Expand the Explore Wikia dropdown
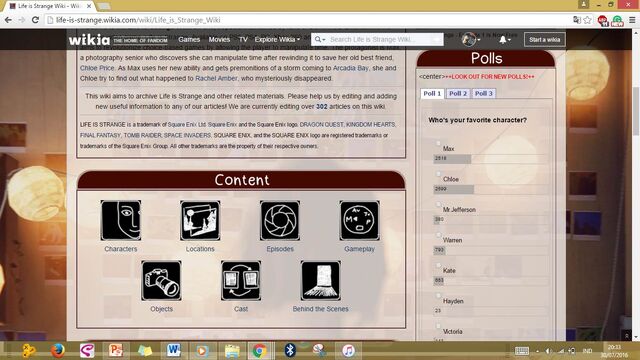Image resolution: width=640 pixels, height=360 pixels. point(277,40)
